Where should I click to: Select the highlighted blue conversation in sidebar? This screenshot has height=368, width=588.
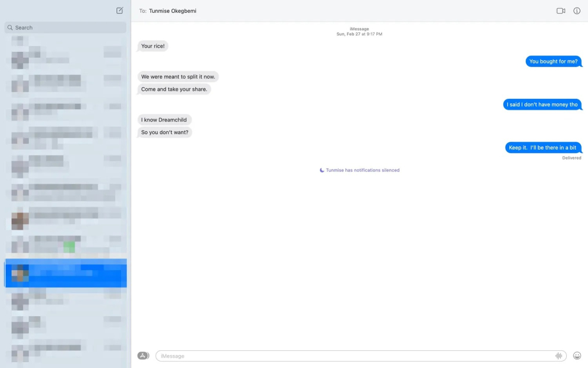tap(65, 273)
